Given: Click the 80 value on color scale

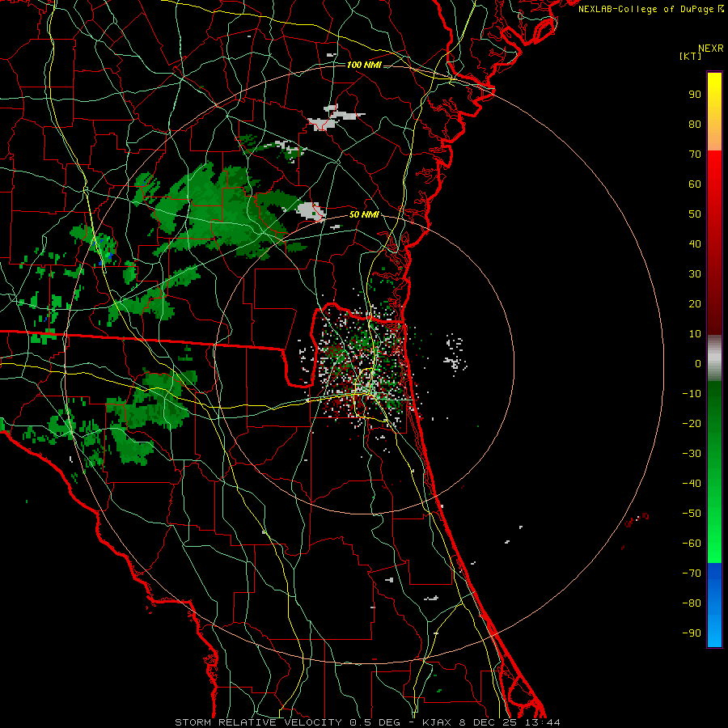Looking at the screenshot, I should click(x=695, y=124).
